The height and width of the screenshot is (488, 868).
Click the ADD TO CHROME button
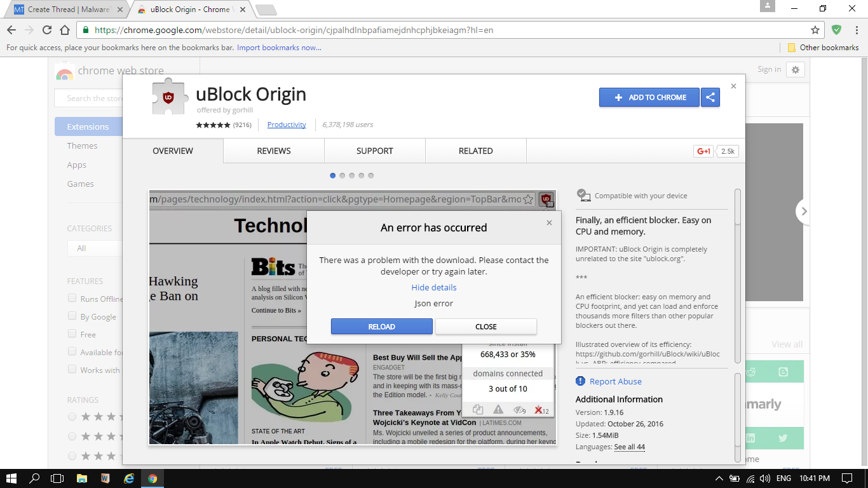(x=649, y=97)
